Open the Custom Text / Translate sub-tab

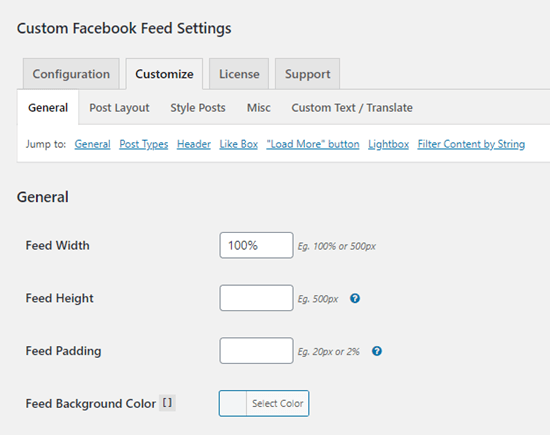tap(352, 108)
